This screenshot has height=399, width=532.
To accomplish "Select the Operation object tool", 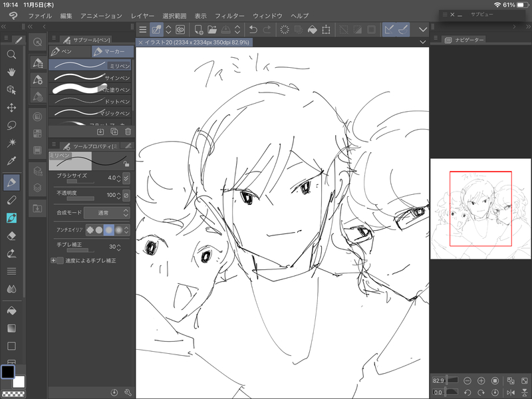I will [x=11, y=90].
